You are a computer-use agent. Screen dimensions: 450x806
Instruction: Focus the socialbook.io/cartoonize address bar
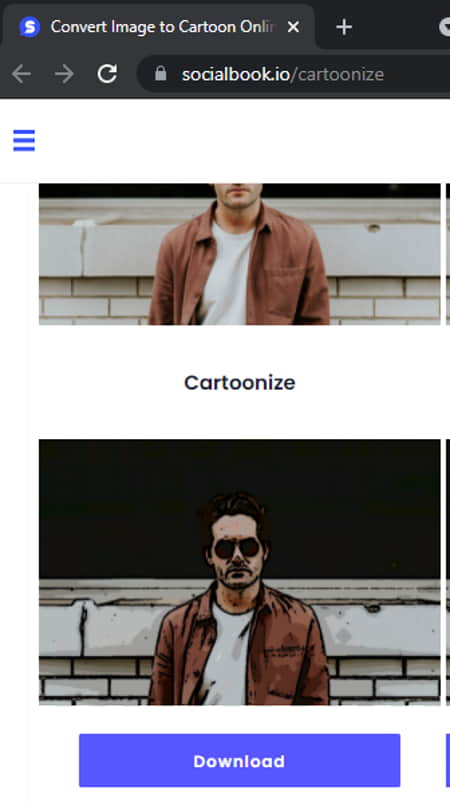(x=293, y=74)
